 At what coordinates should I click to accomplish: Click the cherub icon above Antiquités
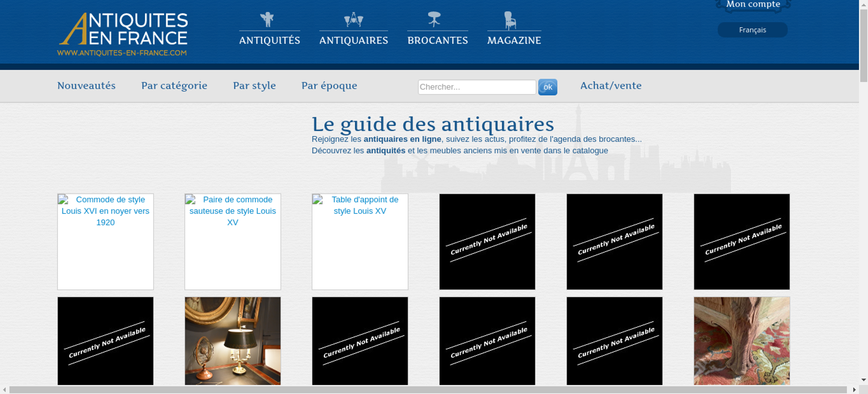click(x=267, y=20)
